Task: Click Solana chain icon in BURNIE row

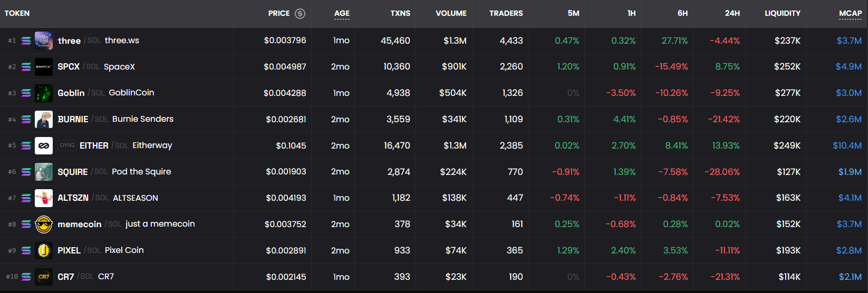Action: pos(26,120)
